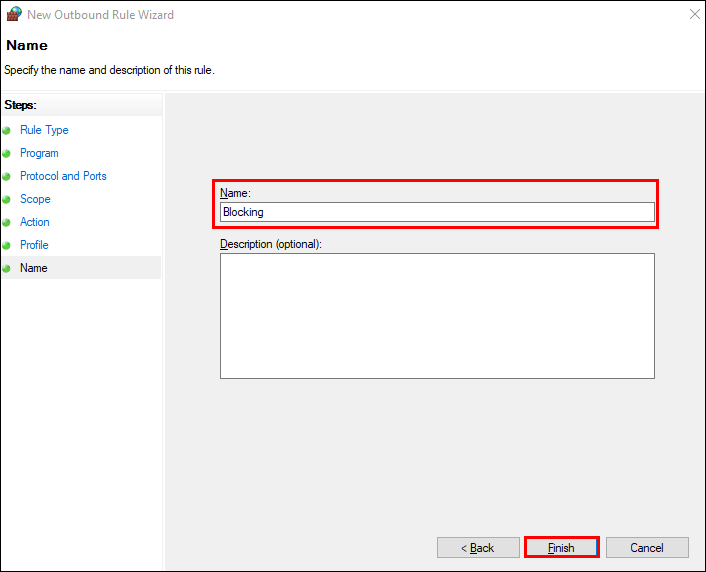Click the firewall wizard icon in title bar

coord(14,15)
